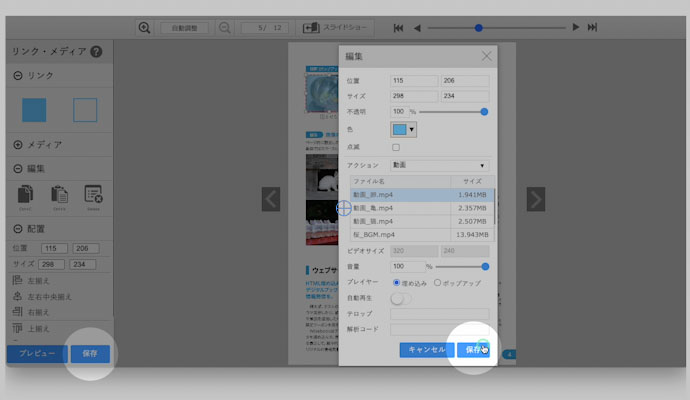Viewport: 690px width, 400px height.
Task: Open the アクション dropdown set to 動画
Action: click(439, 165)
